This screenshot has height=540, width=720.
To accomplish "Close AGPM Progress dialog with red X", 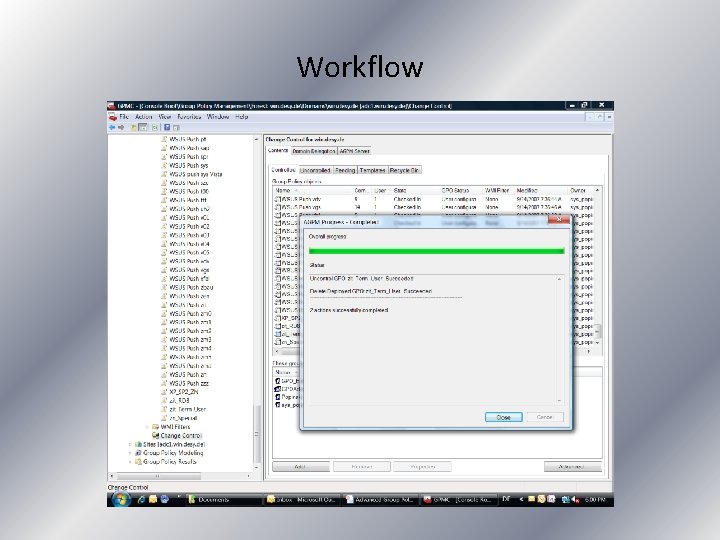I will (559, 219).
